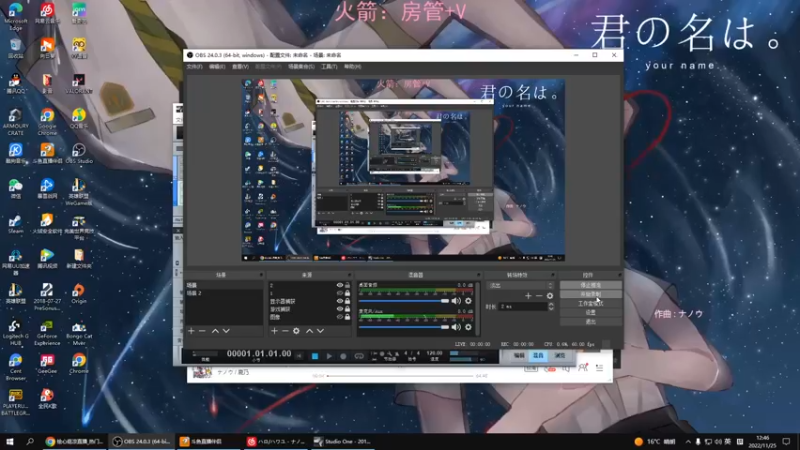Open the Windows Start menu
800x450 pixels.
10,441
